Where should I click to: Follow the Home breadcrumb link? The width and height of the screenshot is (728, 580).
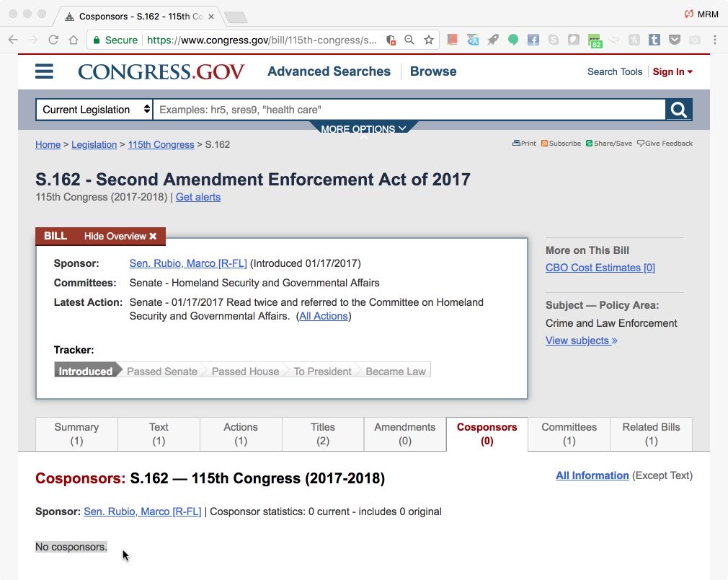pos(48,144)
